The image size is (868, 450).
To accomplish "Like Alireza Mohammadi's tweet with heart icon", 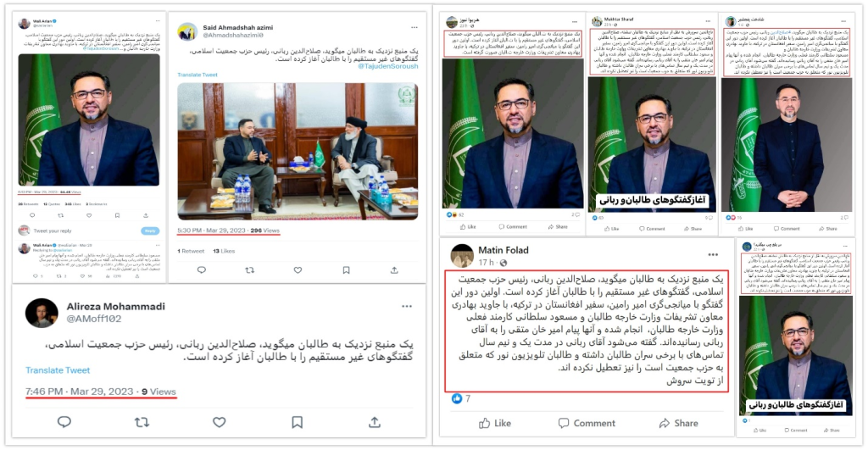I will pos(220,422).
